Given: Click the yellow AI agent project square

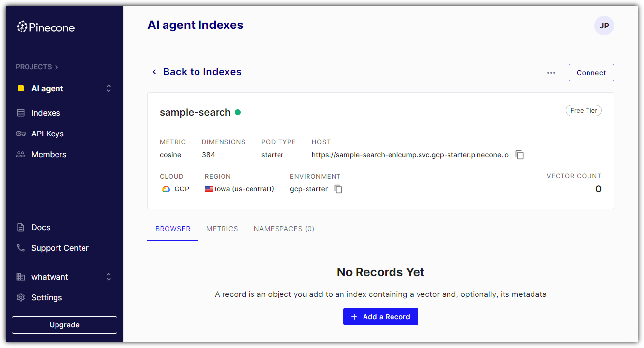Looking at the screenshot, I should [21, 88].
